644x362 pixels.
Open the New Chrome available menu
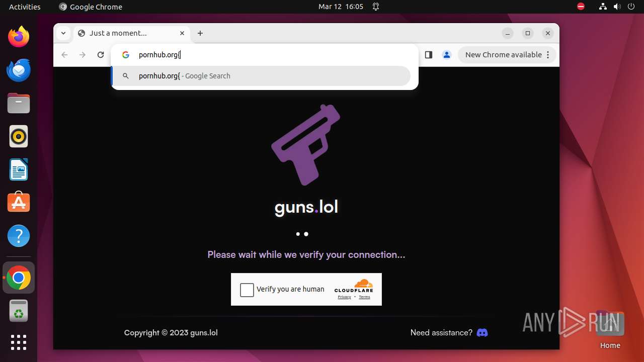click(507, 55)
